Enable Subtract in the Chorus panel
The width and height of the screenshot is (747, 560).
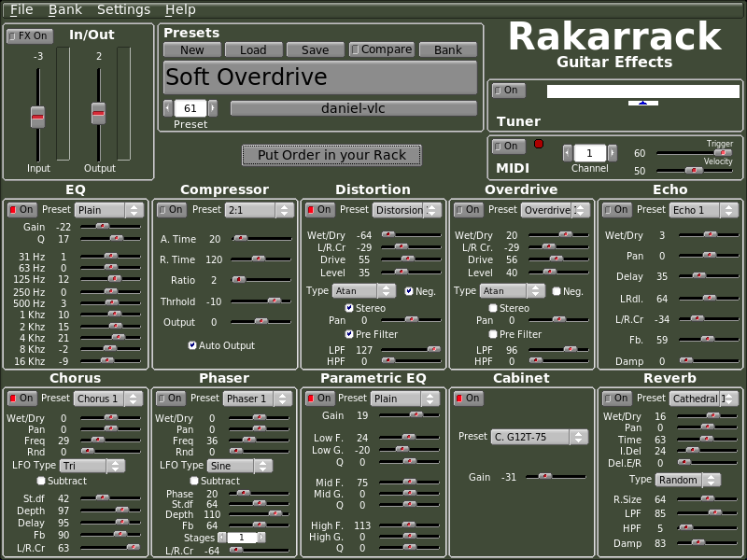(x=39, y=481)
